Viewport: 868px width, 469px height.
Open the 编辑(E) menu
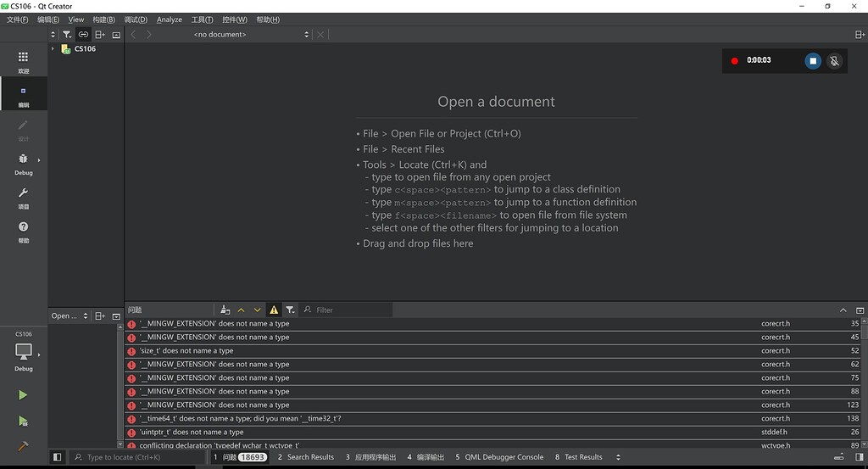coord(48,20)
